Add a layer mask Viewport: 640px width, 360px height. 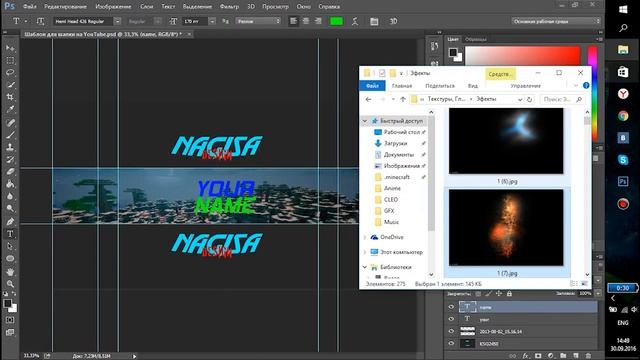point(538,356)
